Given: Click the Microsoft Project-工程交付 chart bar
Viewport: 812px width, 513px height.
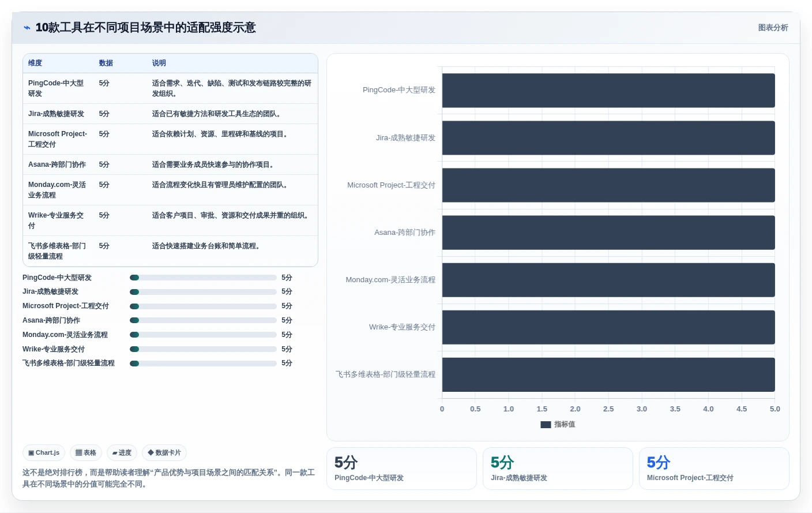Looking at the screenshot, I should (608, 185).
